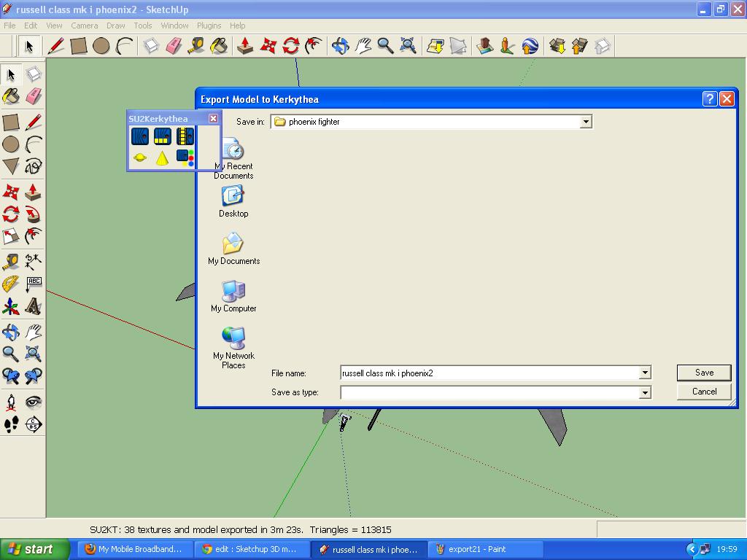Pick the Rectangle tool in top toolbar
The width and height of the screenshot is (747, 560).
pyautogui.click(x=79, y=46)
